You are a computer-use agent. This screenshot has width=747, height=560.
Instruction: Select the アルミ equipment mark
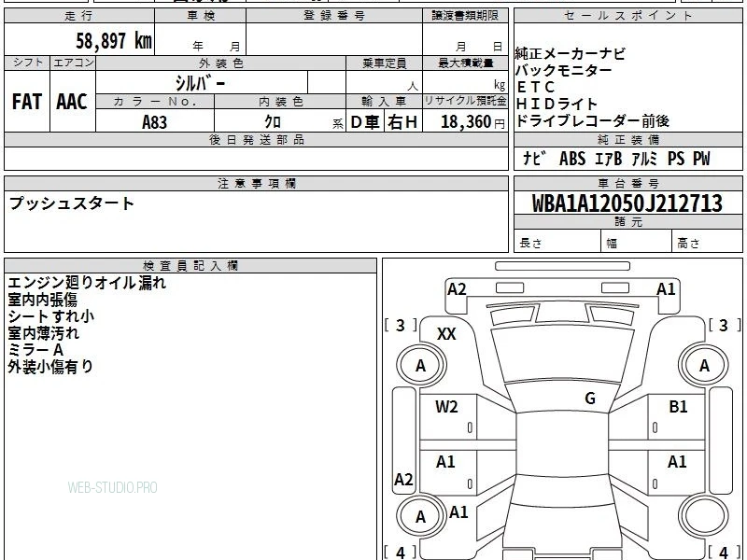pyautogui.click(x=644, y=159)
